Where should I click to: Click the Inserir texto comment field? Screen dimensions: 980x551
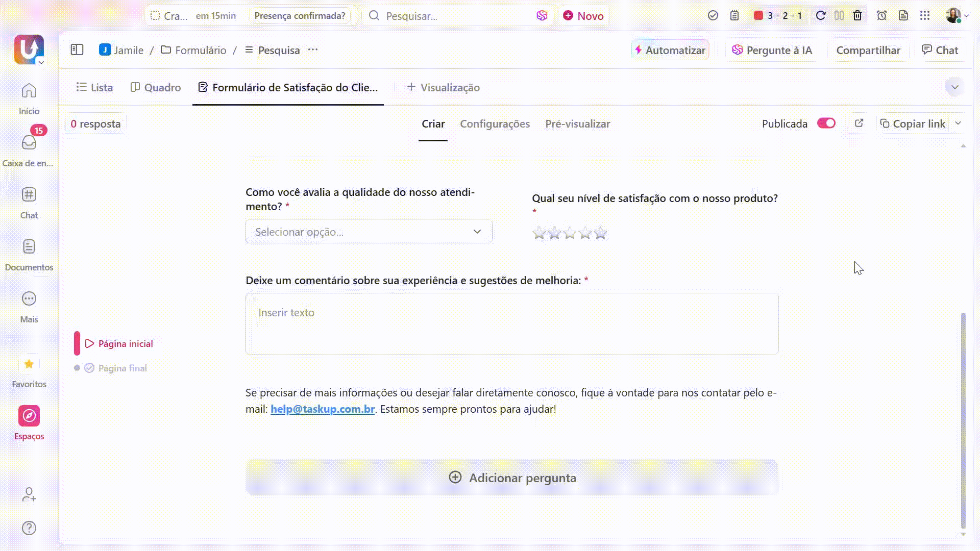pyautogui.click(x=512, y=324)
